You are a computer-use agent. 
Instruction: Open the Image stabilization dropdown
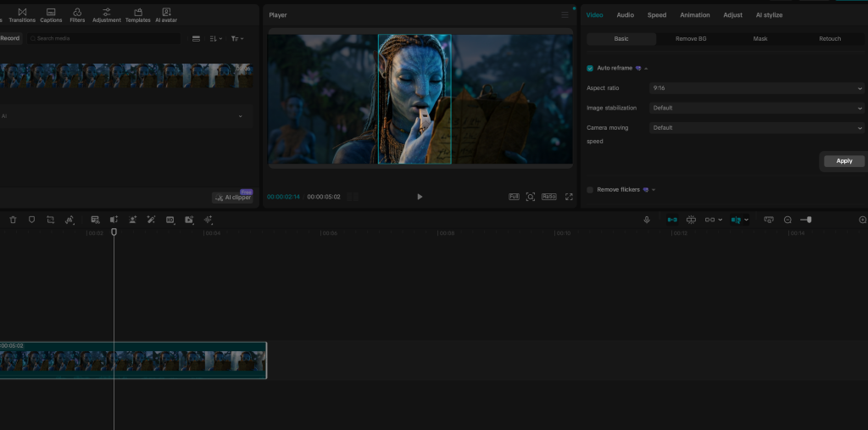(757, 108)
